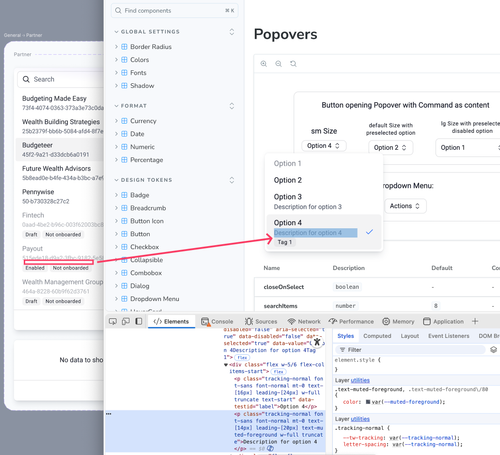Click the Button component icon
The height and width of the screenshot is (455, 500).
click(x=124, y=234)
